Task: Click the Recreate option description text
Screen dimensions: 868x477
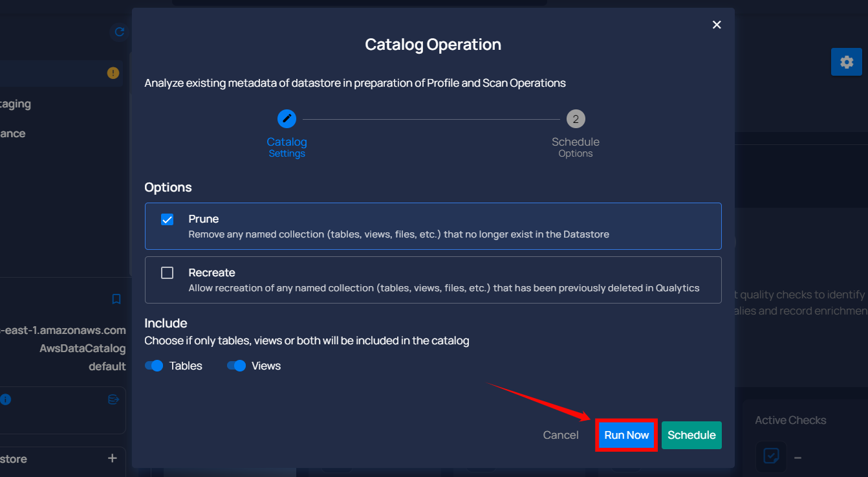Action: pos(444,288)
